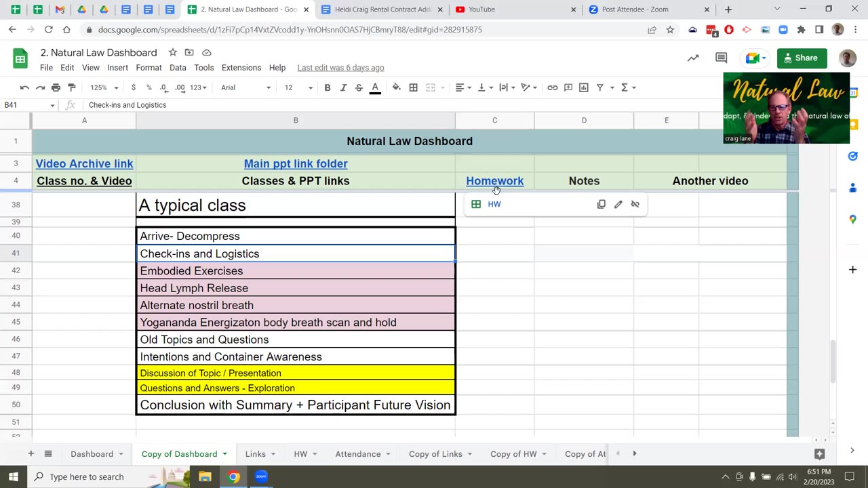Click 'Last edit was 6 days ago' link
This screenshot has width=868, height=488.
340,68
